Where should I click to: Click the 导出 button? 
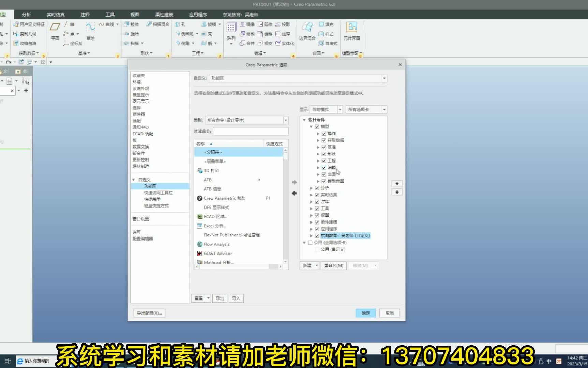click(x=220, y=298)
